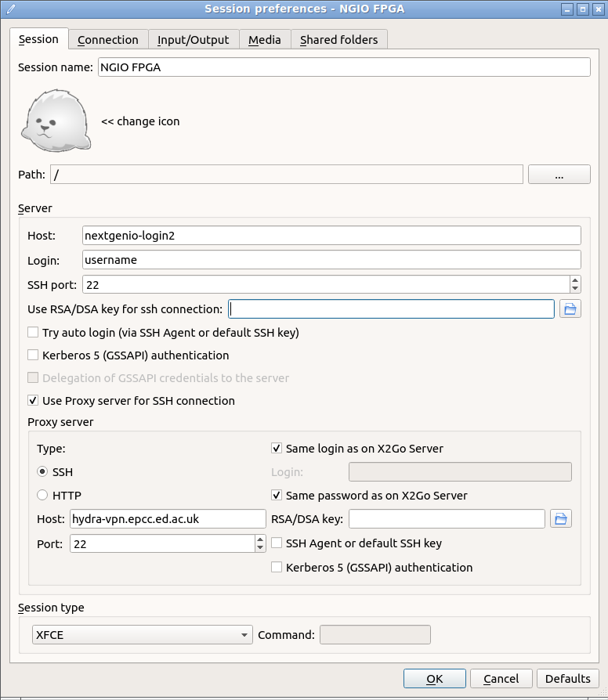Click the seal session icon image

coord(56,121)
